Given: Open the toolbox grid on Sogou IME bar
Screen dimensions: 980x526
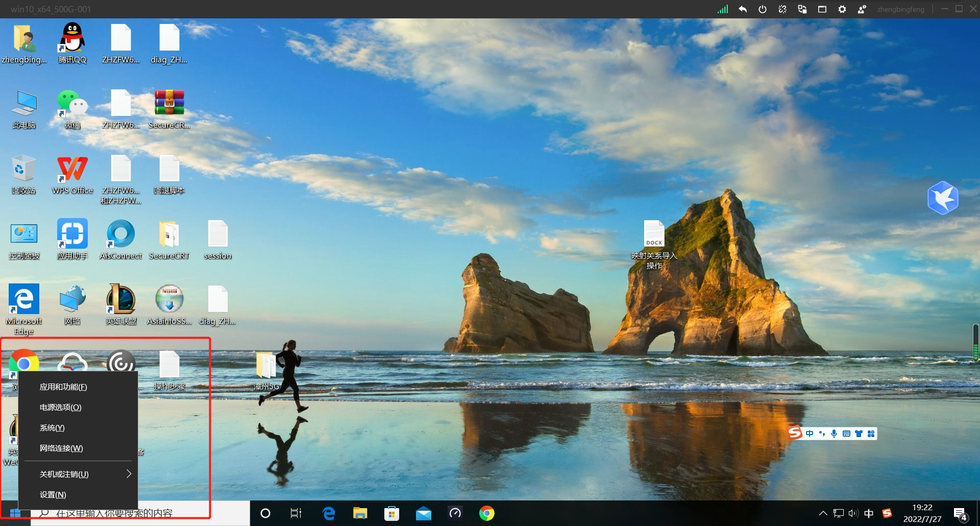Looking at the screenshot, I should pyautogui.click(x=871, y=434).
